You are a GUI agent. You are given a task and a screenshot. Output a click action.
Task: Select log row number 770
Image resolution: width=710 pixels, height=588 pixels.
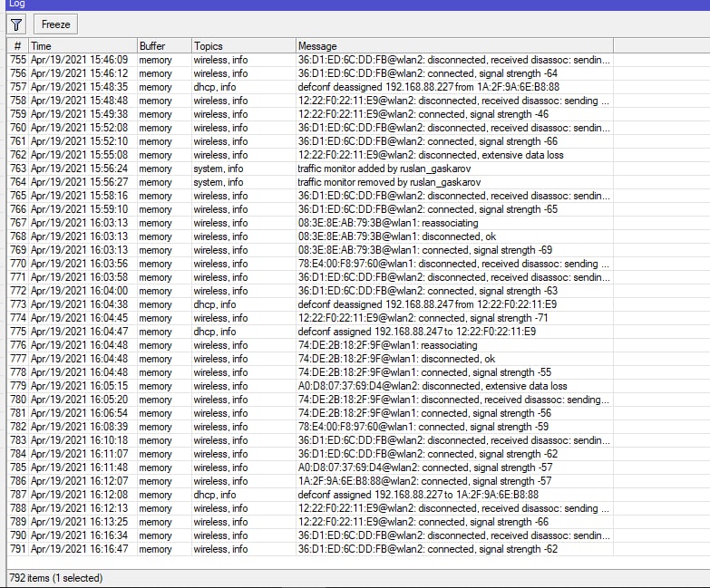click(x=310, y=264)
